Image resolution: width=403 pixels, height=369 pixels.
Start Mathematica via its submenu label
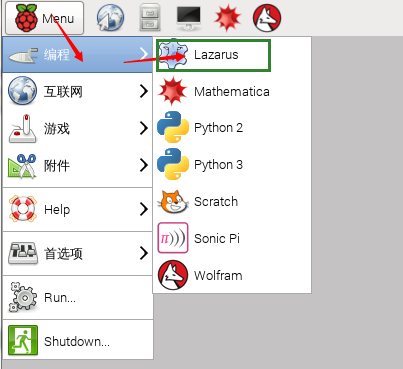coord(232,91)
